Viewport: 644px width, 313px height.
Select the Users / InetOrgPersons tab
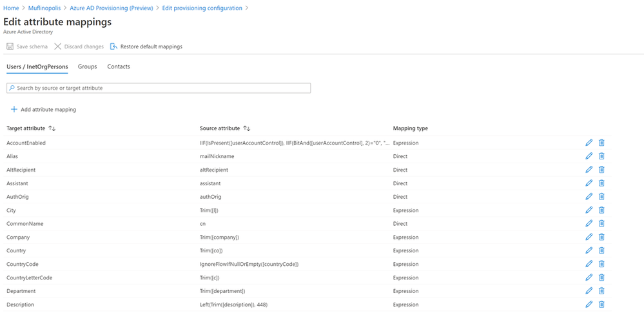point(37,66)
